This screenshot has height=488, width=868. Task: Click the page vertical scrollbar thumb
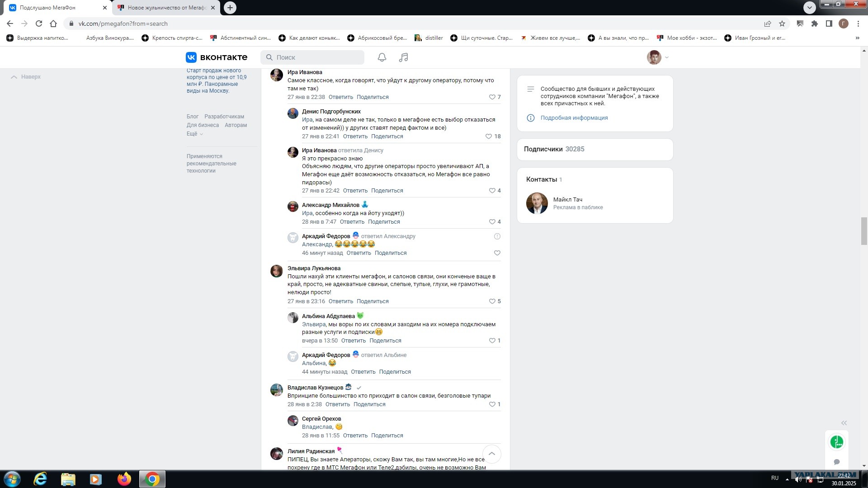tap(864, 231)
